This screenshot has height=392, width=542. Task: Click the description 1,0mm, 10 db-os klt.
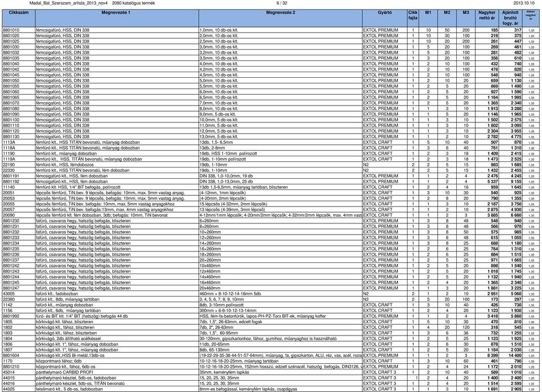pos(219,30)
